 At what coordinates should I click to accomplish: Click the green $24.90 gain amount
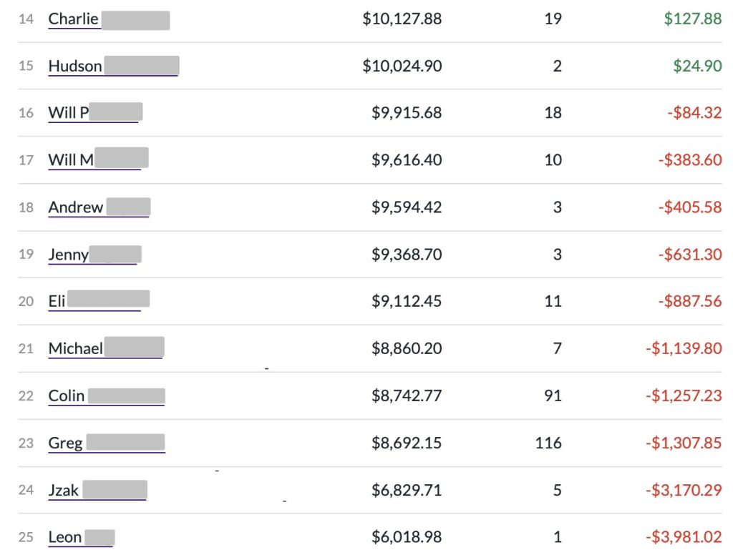[x=696, y=67]
